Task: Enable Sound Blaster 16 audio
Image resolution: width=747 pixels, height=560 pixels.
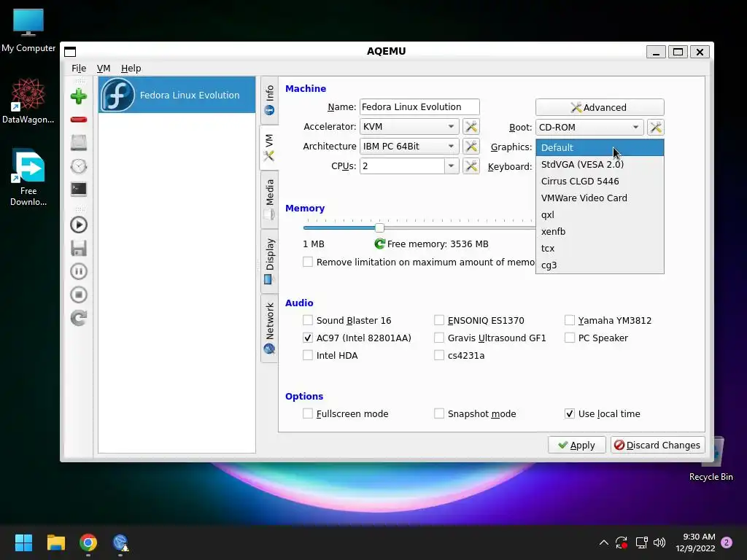Action: 308,320
